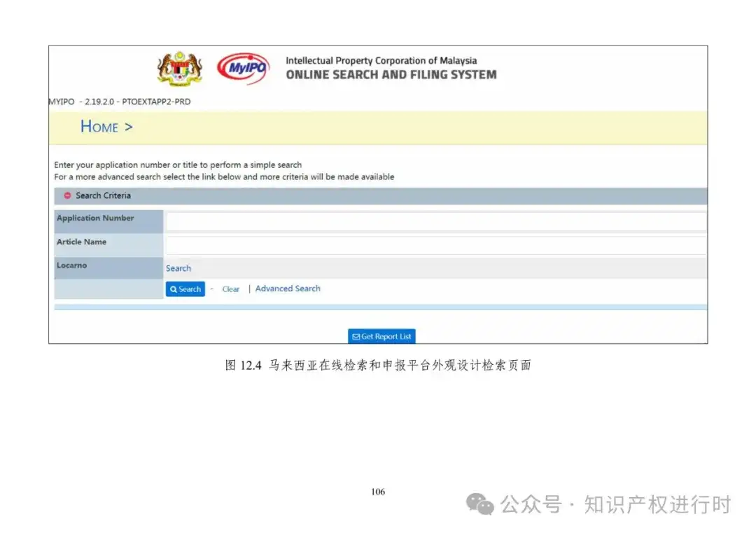
Task: Clear the search criteria
Action: click(230, 289)
